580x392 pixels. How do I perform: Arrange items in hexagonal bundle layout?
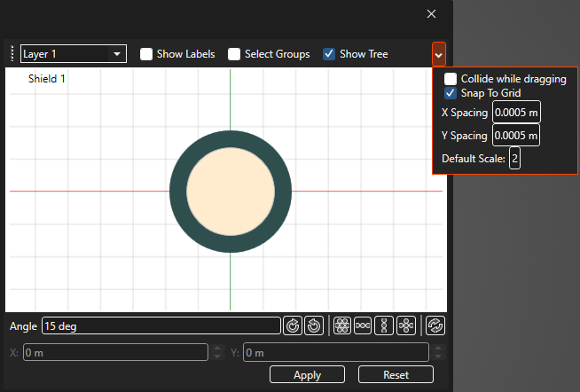(x=342, y=325)
